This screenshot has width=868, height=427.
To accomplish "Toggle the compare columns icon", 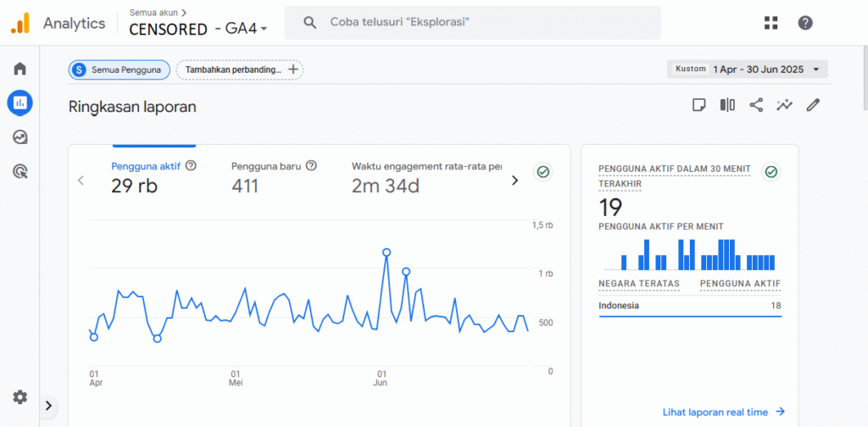I will coord(727,105).
